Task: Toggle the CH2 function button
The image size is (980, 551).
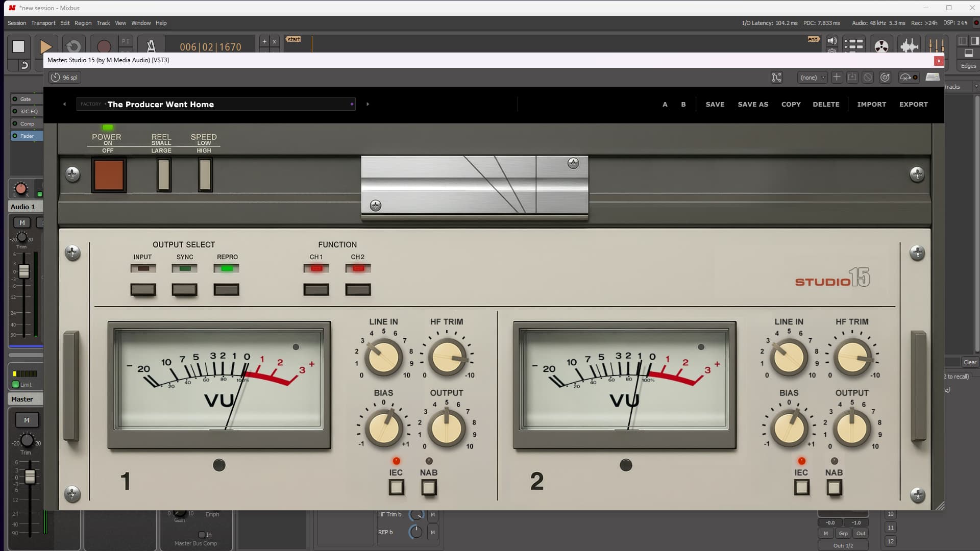Action: coord(358,290)
